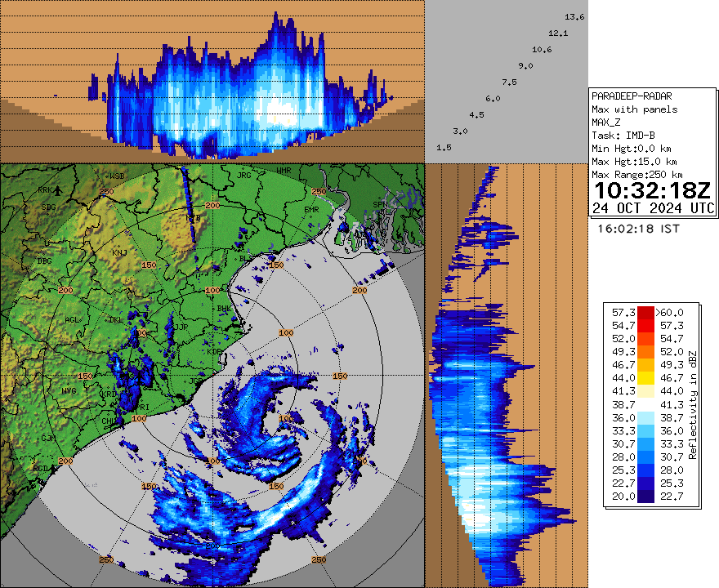719x588 pixels.
Task: Click the 9.0 height scale label
Action: 525,66
